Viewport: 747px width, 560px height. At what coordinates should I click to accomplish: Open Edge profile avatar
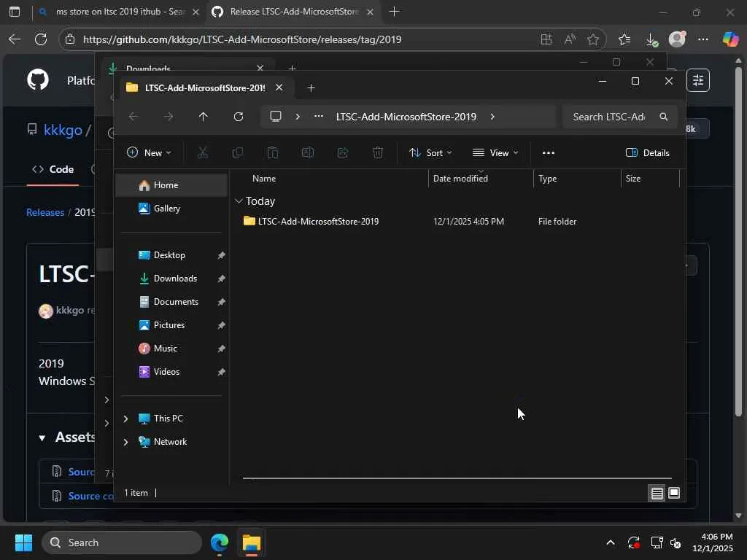pyautogui.click(x=677, y=39)
